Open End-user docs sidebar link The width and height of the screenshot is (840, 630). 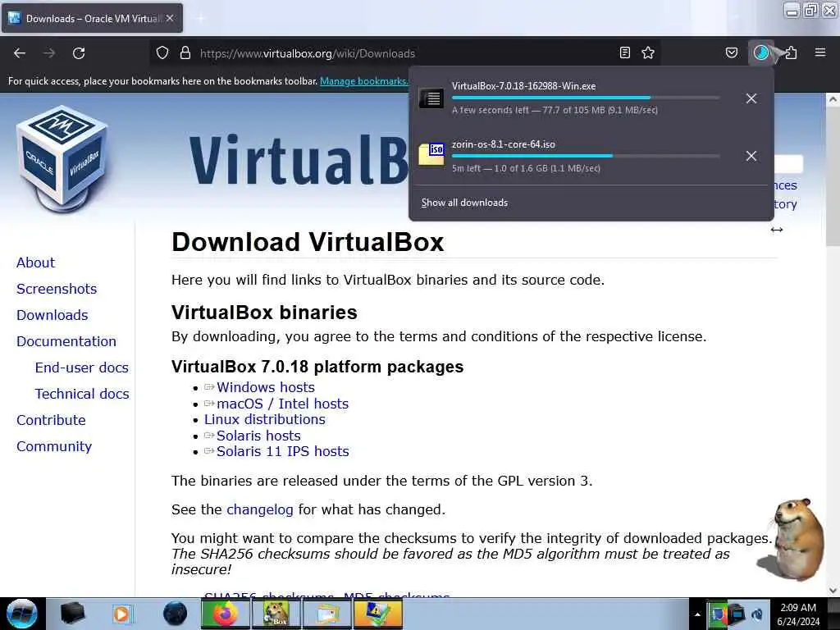click(81, 367)
